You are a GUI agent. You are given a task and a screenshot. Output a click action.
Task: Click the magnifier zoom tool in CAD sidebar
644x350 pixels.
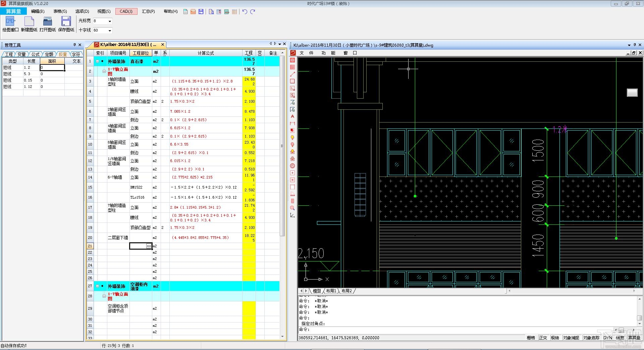(x=292, y=208)
